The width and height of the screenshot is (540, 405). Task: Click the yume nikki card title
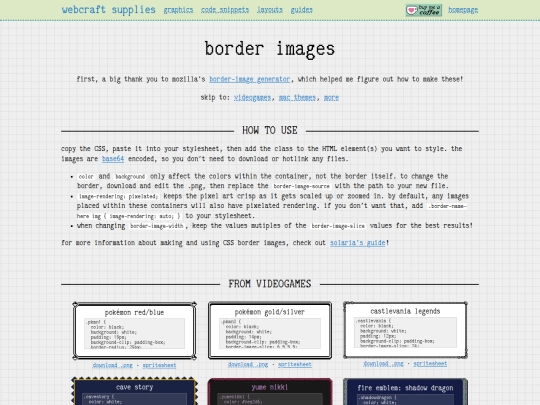point(270,387)
